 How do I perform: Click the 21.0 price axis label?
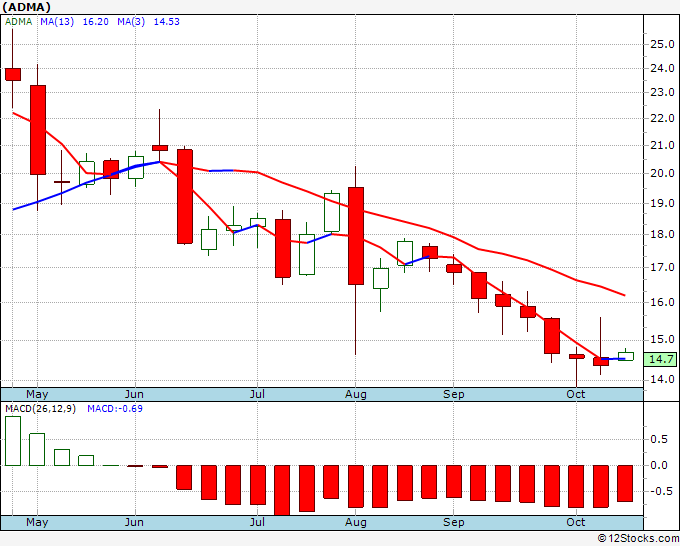click(662, 145)
